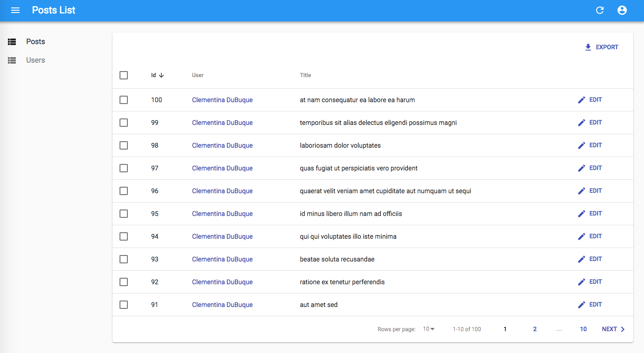644x353 pixels.
Task: Open the rows per page dropdown
Action: coord(429,329)
